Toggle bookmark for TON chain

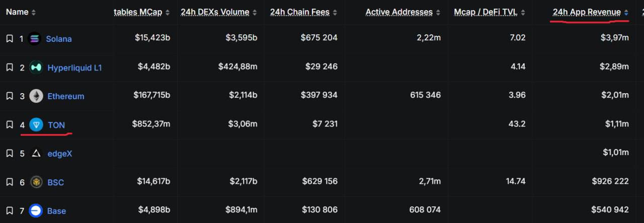9,125
